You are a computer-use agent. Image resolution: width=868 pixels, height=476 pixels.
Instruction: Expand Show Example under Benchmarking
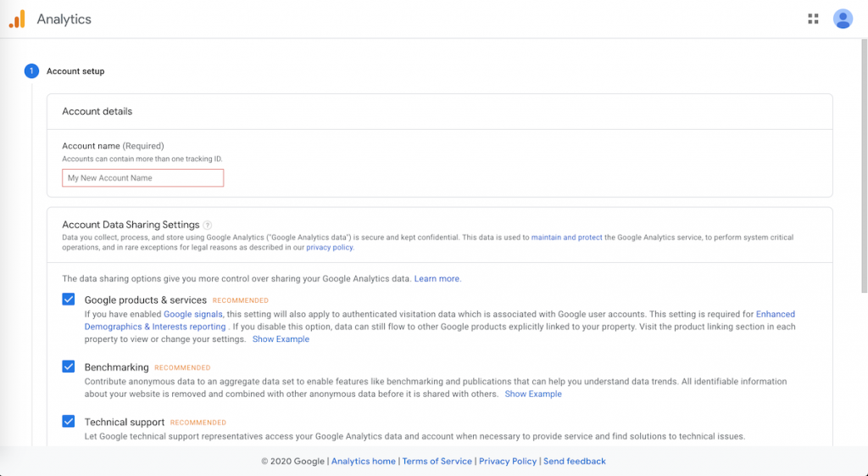tap(533, 394)
